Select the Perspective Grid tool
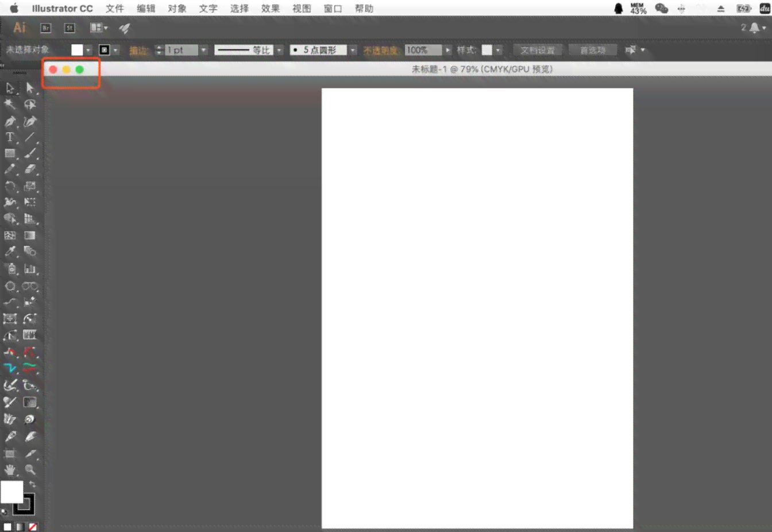The height and width of the screenshot is (532, 772). point(30,219)
